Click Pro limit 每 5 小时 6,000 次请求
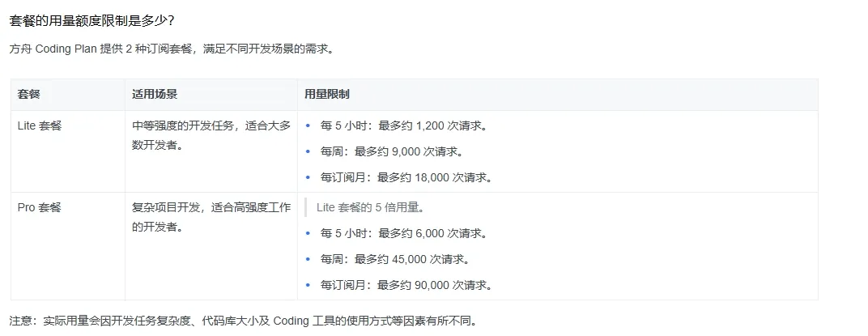Screen dimensions: 868x336 pyautogui.click(x=404, y=234)
